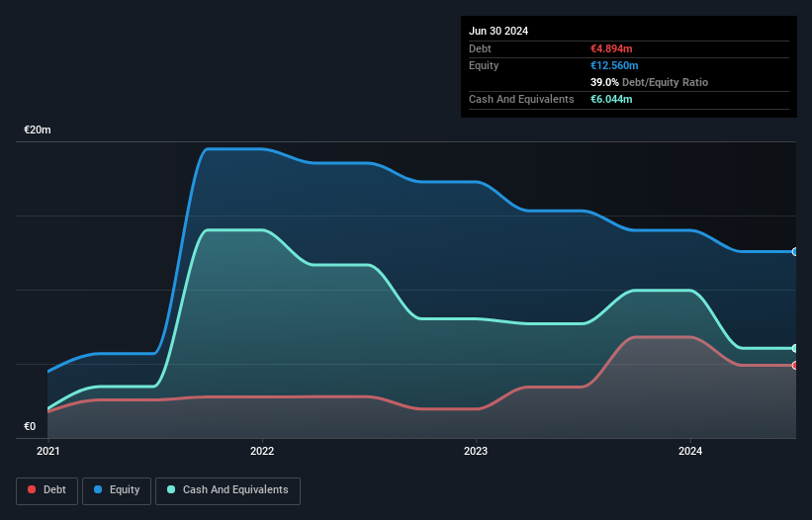Click the €4.894m debt value
The image size is (812, 520).
point(611,48)
